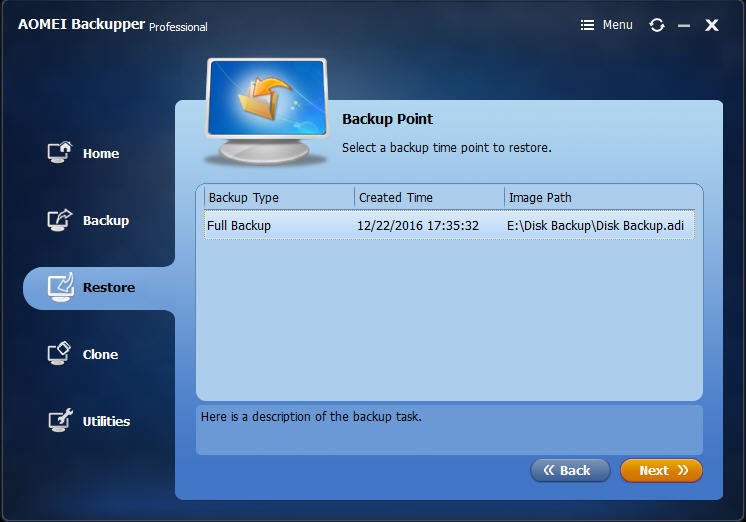Click the Next button
The image size is (746, 522).
[661, 470]
